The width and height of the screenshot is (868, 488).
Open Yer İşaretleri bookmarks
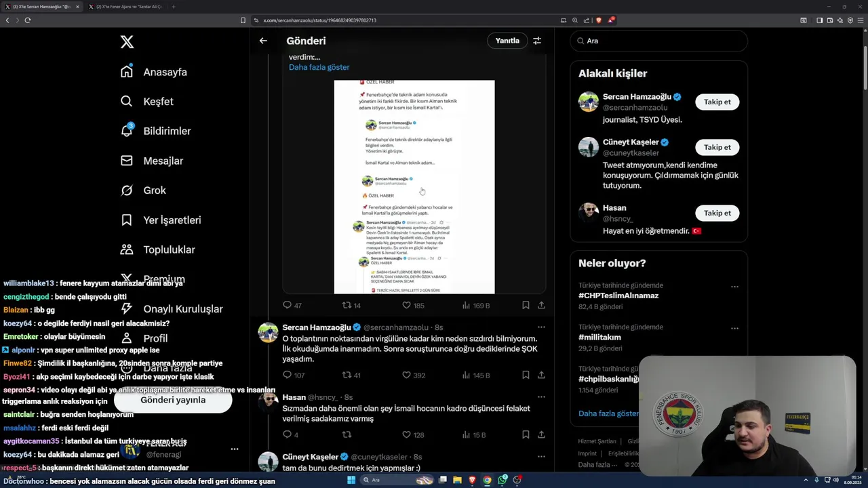click(x=161, y=220)
